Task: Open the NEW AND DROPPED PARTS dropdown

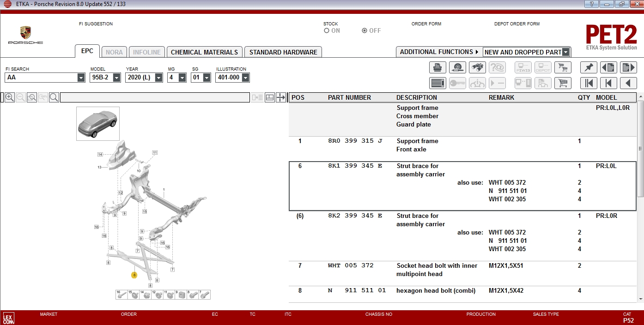Action: (566, 52)
